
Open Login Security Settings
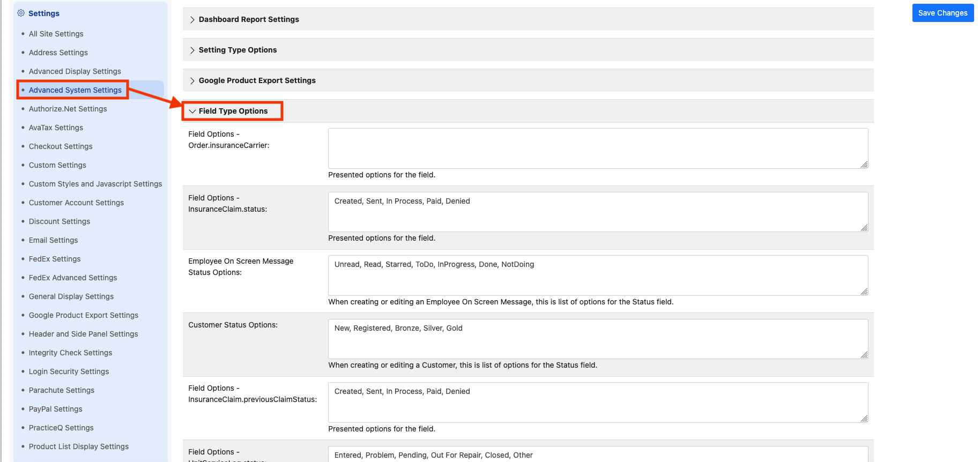(x=69, y=371)
